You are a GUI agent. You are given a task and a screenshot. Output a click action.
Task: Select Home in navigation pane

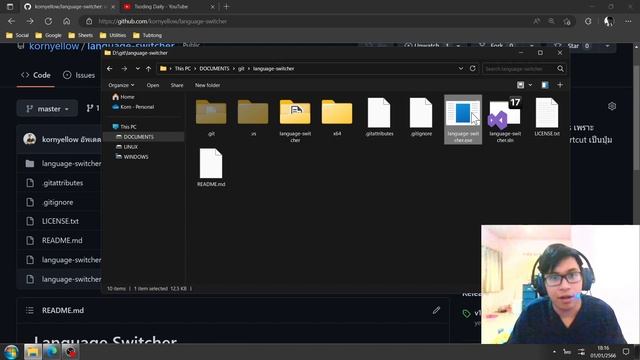123,97
